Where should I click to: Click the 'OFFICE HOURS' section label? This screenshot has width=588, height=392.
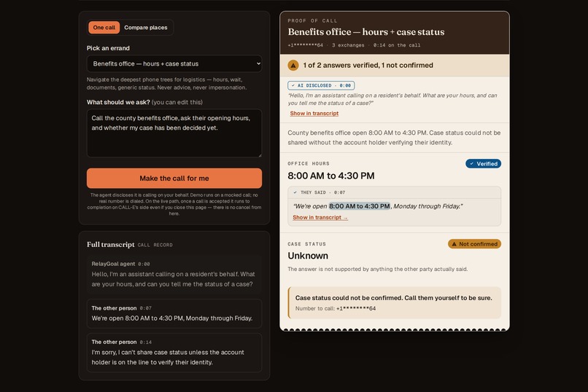pos(309,164)
